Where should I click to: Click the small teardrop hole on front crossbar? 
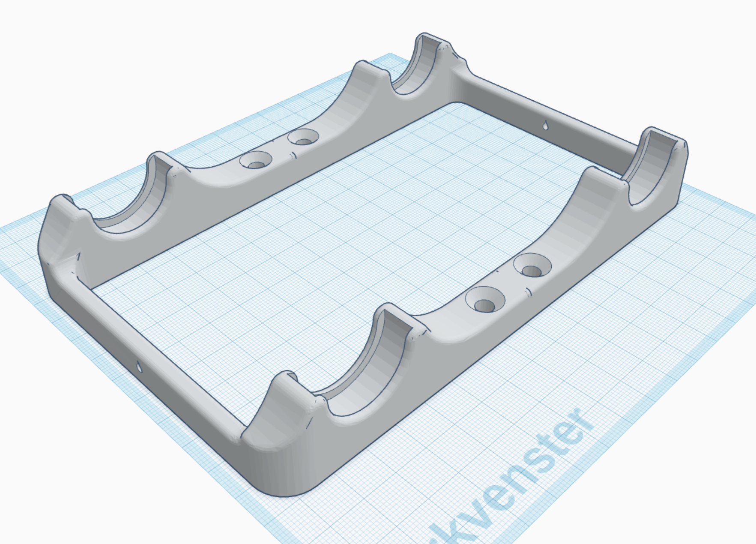point(139,367)
